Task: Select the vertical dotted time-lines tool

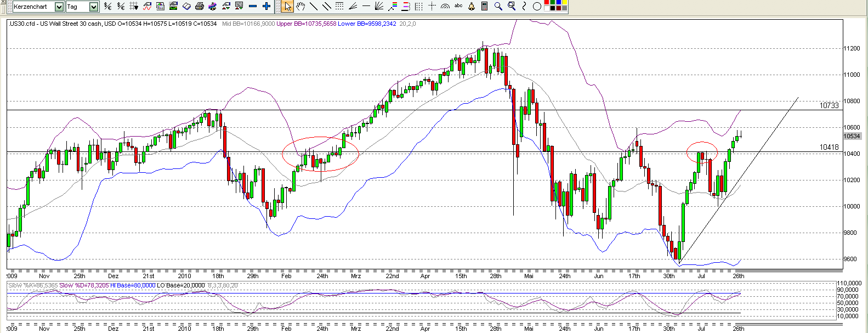Action: coord(419,6)
